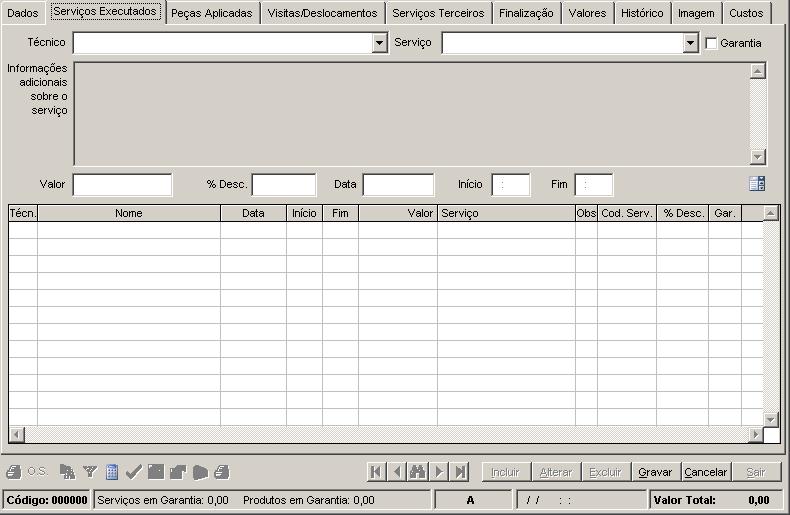Viewport: 790px width, 515px height.
Task: Click the Código: 000000 status text
Action: tap(47, 500)
